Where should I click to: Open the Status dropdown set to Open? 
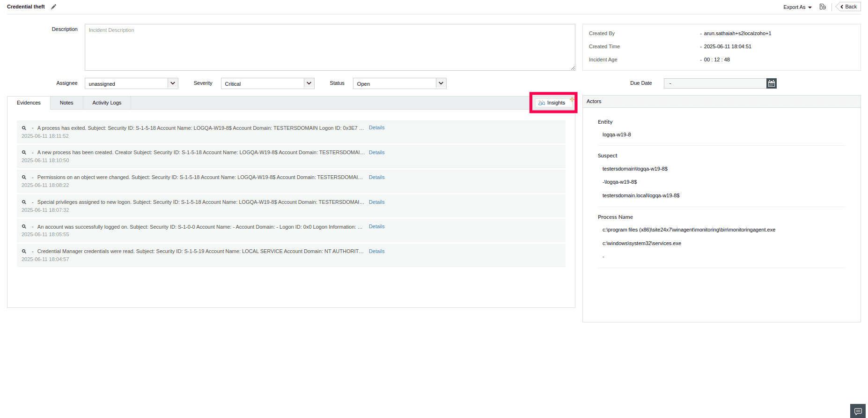(399, 83)
